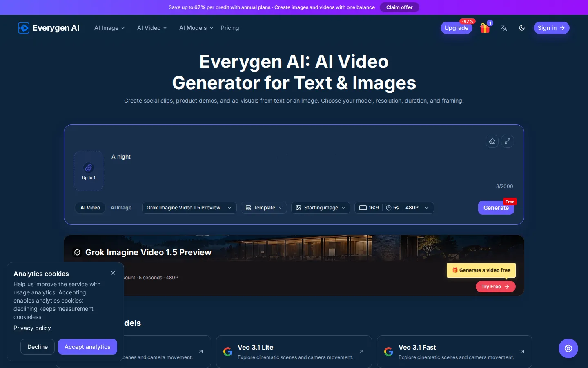Click the "Generate a video free" tooltip

[481, 270]
